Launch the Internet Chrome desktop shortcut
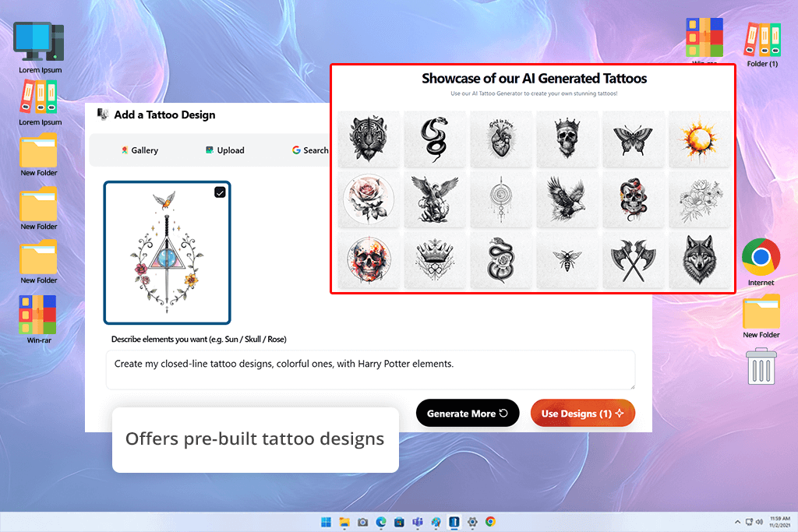This screenshot has height=532, width=798. 761,262
